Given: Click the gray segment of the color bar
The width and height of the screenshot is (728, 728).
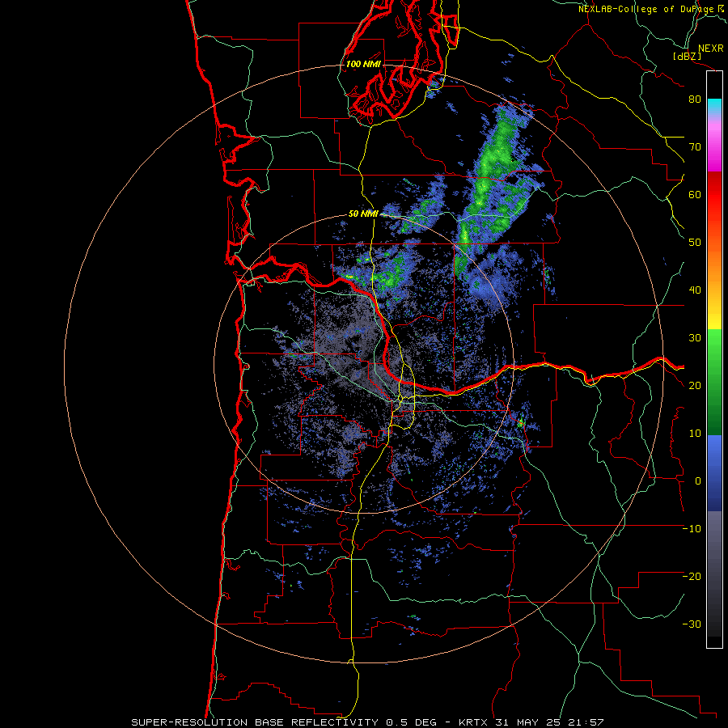Looking at the screenshot, I should (x=714, y=539).
